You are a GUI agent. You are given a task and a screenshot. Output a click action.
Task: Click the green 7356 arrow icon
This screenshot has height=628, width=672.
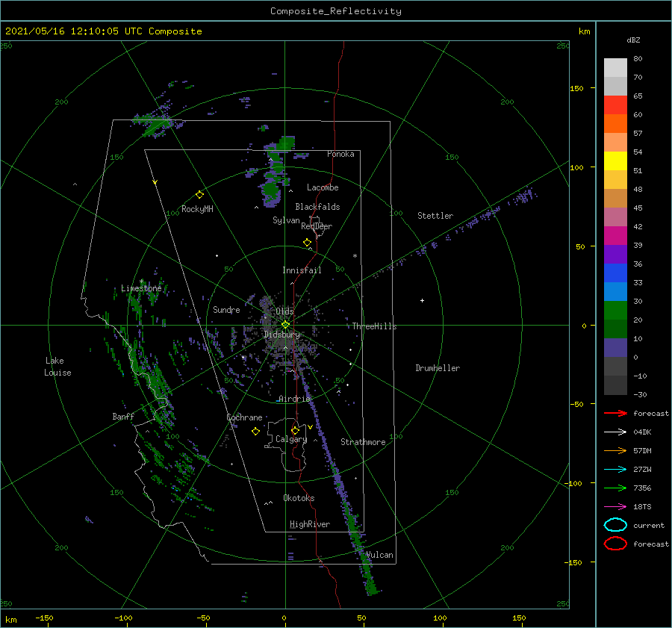click(x=615, y=488)
